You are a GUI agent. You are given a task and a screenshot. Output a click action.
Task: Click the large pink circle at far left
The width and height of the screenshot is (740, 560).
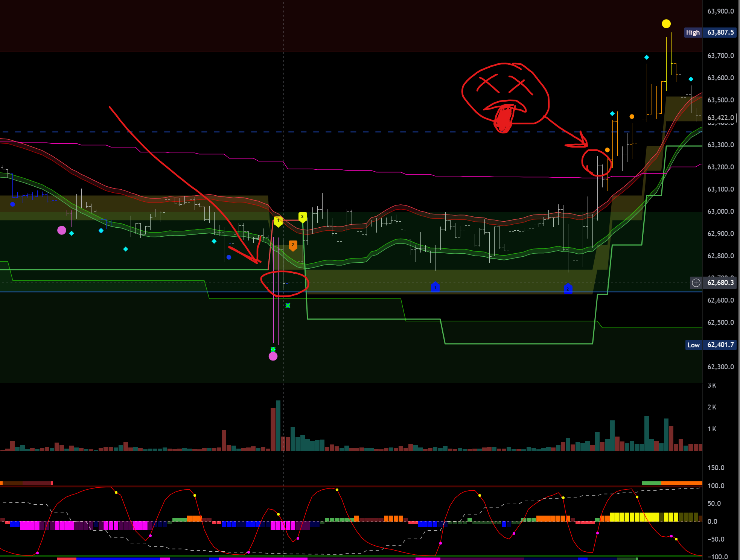coord(62,230)
